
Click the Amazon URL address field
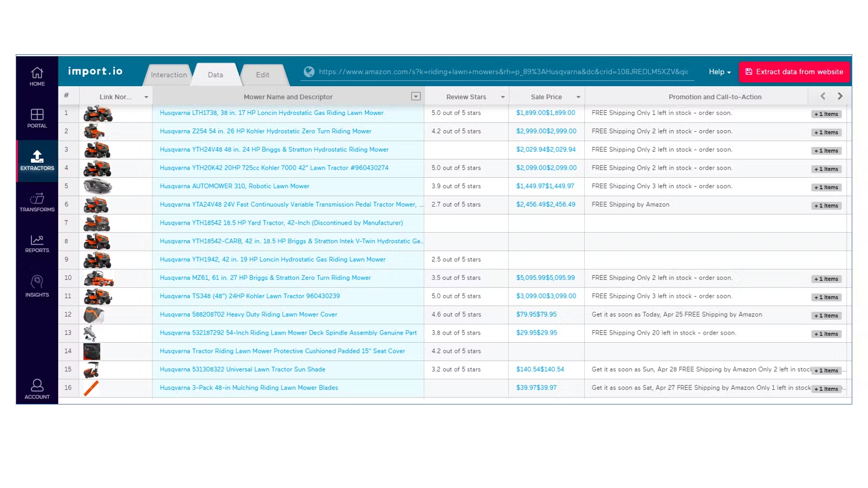tap(503, 72)
